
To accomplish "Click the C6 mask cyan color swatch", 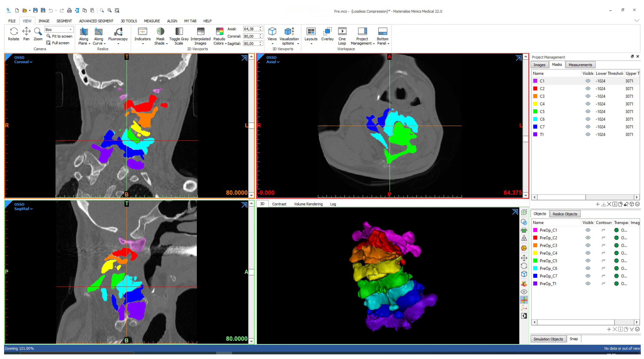I will click(x=535, y=119).
